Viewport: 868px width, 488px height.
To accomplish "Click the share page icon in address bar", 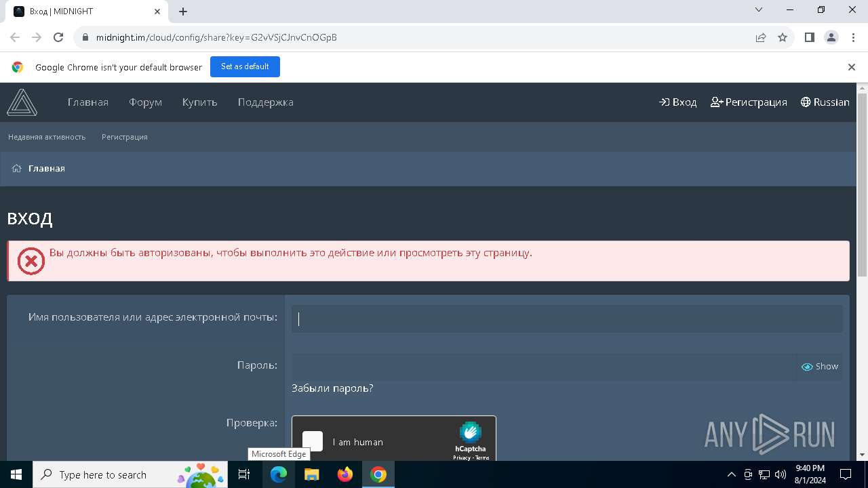I will click(x=761, y=37).
